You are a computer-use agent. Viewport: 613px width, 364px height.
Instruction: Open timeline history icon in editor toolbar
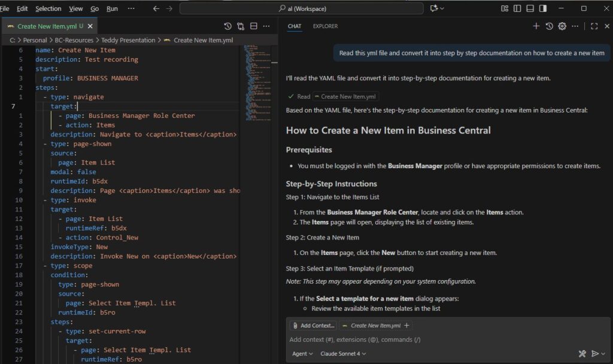point(227,26)
